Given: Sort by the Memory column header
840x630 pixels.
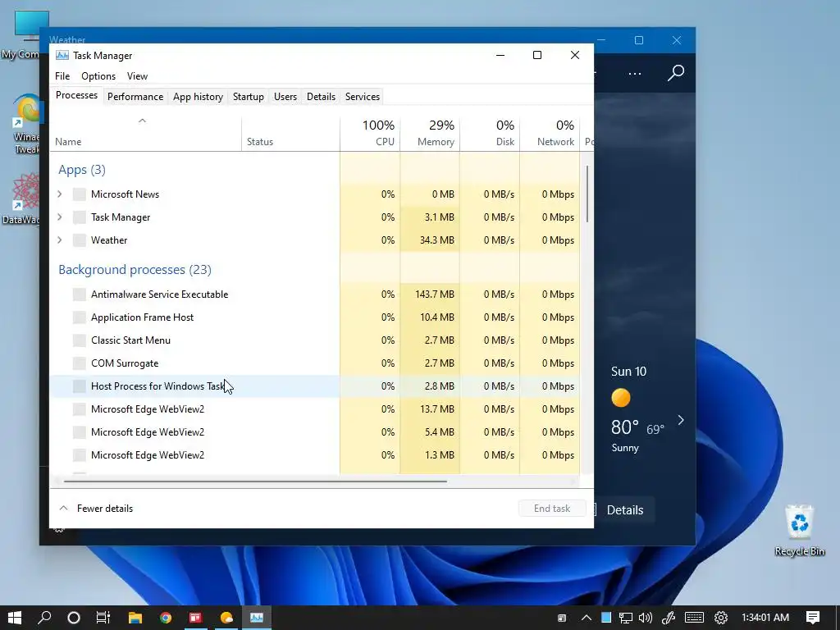Looking at the screenshot, I should 430,133.
